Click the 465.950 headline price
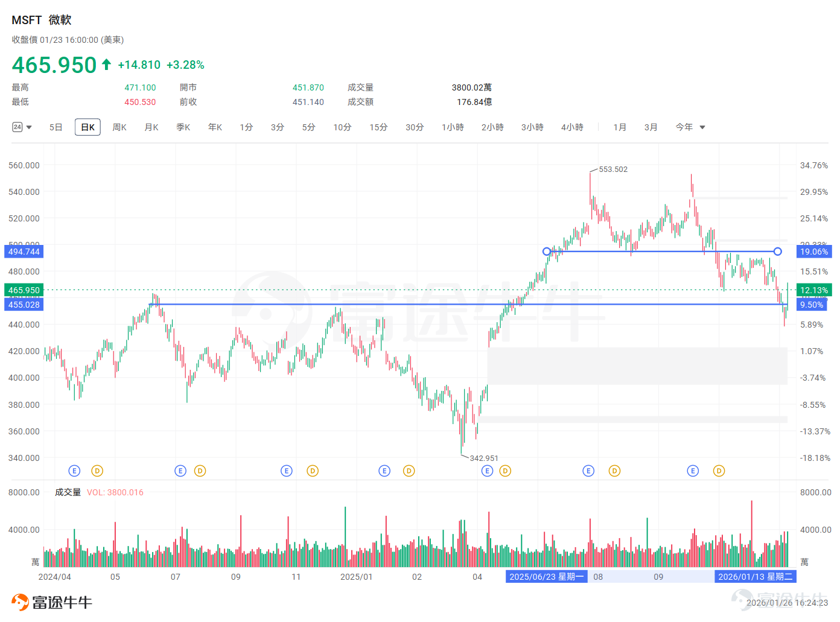Viewport: 840px width, 622px height. [x=54, y=65]
